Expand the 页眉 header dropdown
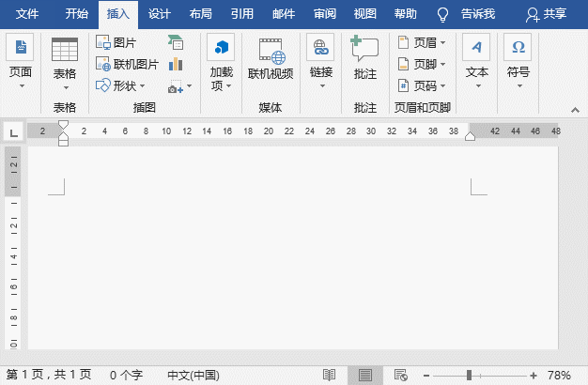Screen dimensions: 588x385 442,43
